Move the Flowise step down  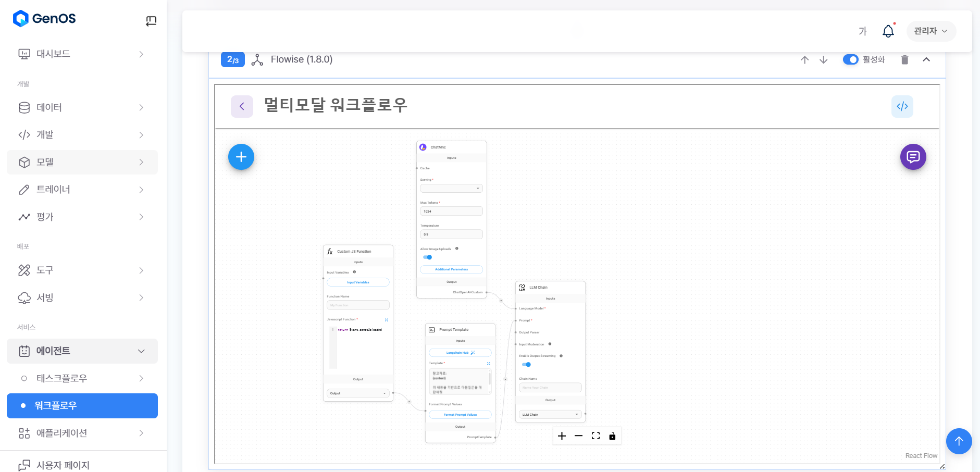[823, 60]
